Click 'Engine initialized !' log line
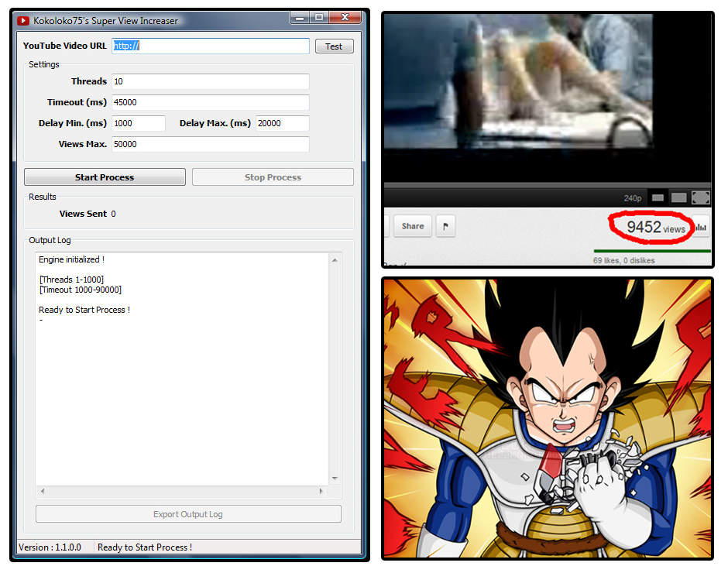 click(71, 259)
